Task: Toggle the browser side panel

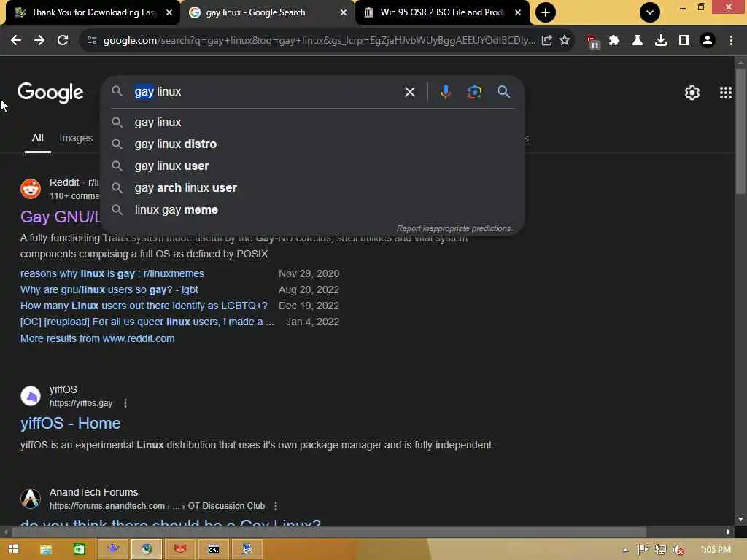Action: coord(684,41)
